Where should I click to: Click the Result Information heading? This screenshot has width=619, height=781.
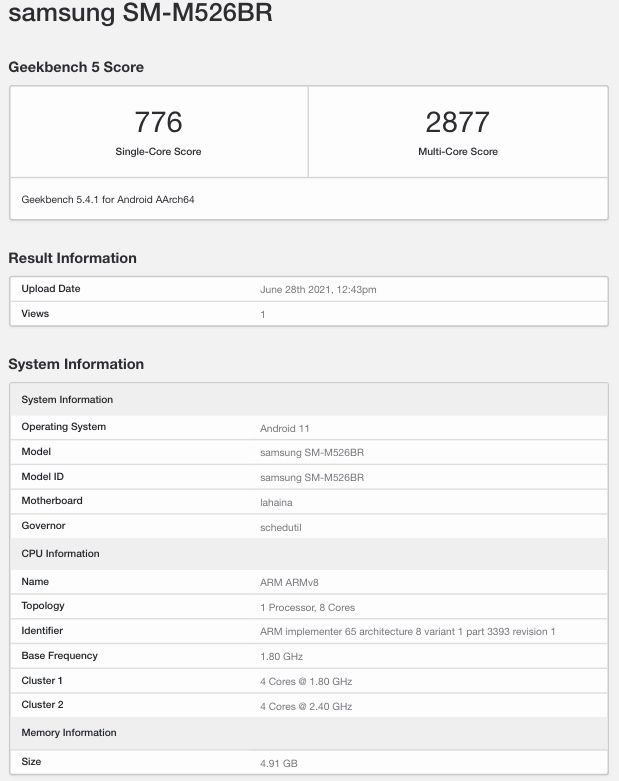72,258
